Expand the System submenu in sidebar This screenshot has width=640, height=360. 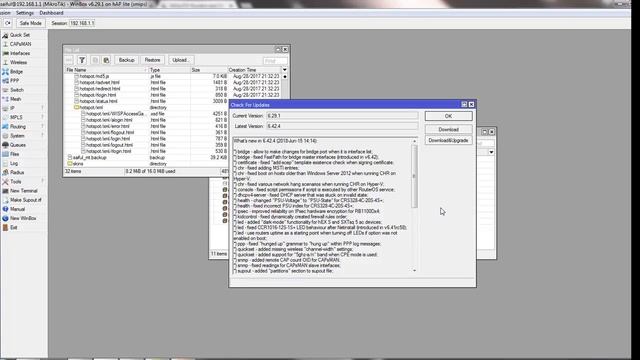coord(42,136)
